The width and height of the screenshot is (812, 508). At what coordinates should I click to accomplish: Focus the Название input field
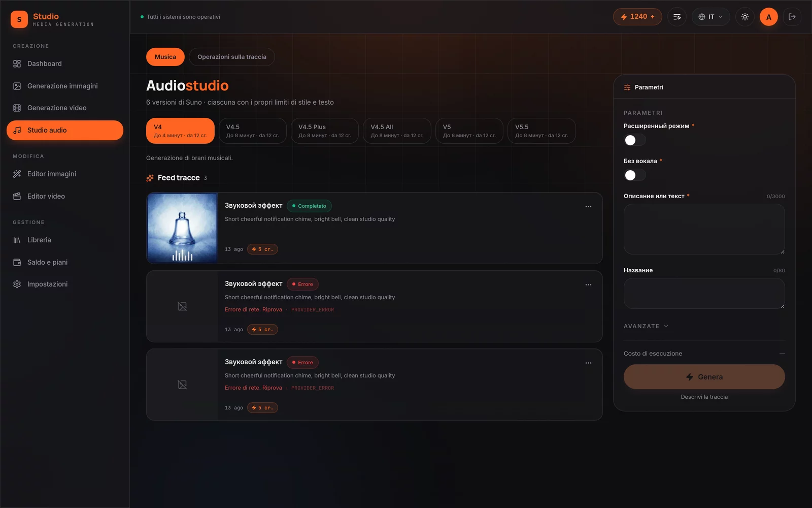pyautogui.click(x=704, y=293)
